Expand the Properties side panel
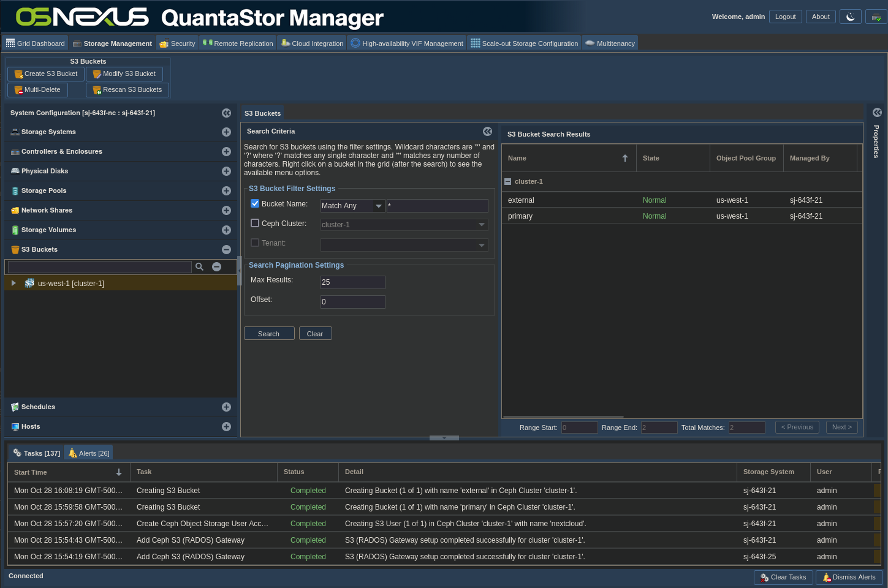This screenshot has width=888, height=588. [x=877, y=113]
